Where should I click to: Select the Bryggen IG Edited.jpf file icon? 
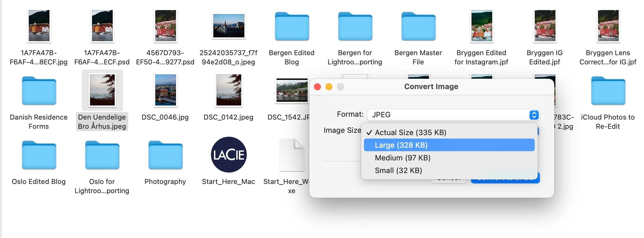[x=545, y=26]
